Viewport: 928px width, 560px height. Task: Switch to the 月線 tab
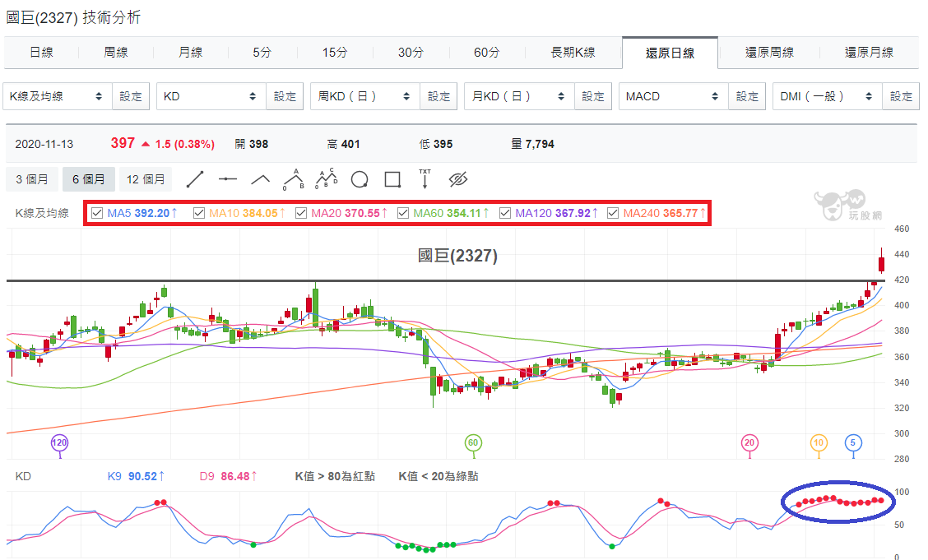tap(190, 52)
